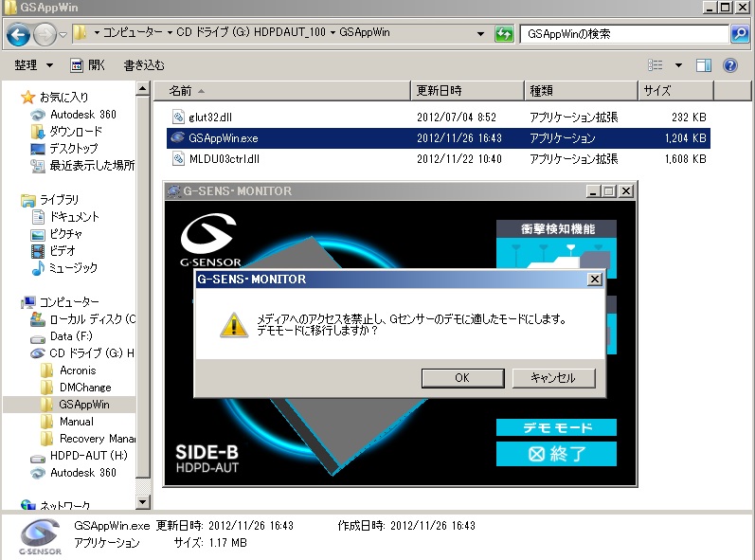Open dropdown arrow before コンピューター breadcrumb
Screen dimensions: 755x560
click(97, 33)
